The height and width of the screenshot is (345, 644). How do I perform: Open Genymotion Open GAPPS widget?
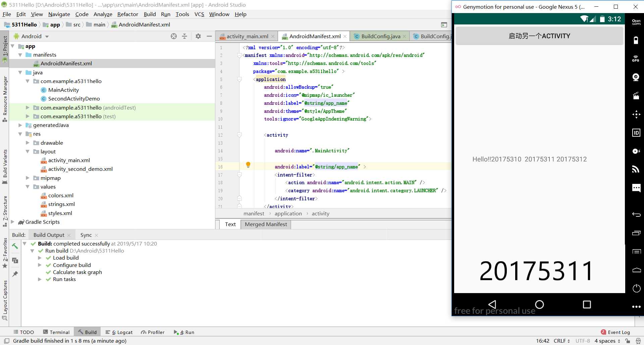pyautogui.click(x=636, y=22)
